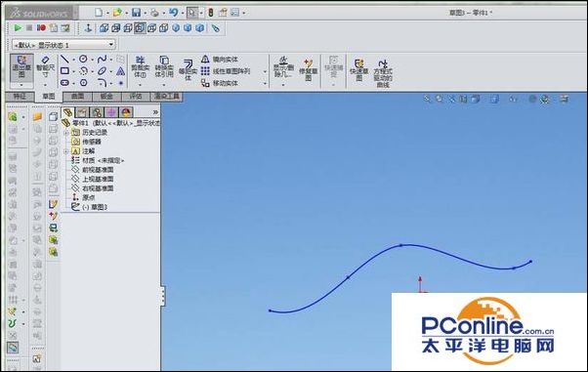This screenshot has height=372, width=588.
Task: Click Move Entities (移动实体) button
Action: [220, 83]
